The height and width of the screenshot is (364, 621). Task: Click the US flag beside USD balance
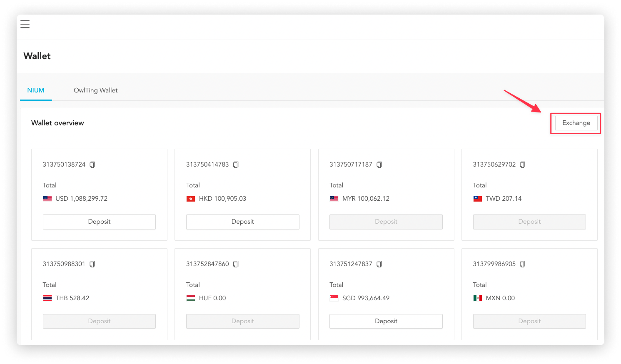pos(47,199)
